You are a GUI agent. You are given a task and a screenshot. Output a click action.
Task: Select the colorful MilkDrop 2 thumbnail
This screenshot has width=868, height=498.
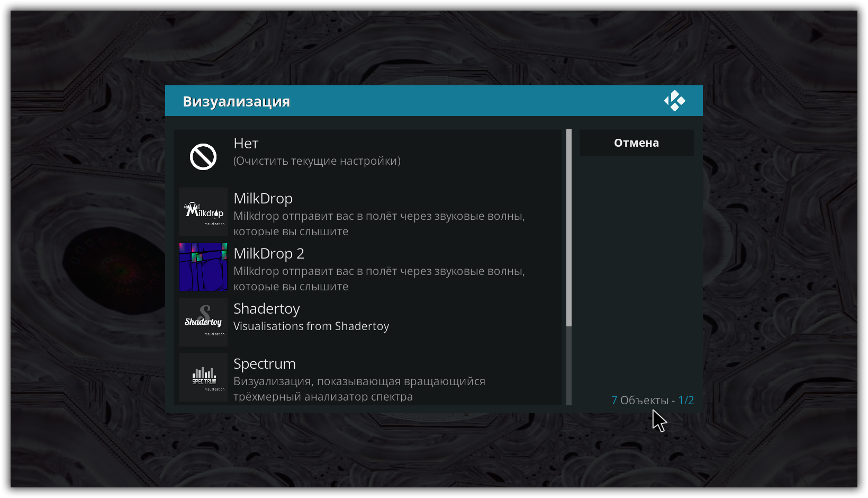(x=203, y=267)
